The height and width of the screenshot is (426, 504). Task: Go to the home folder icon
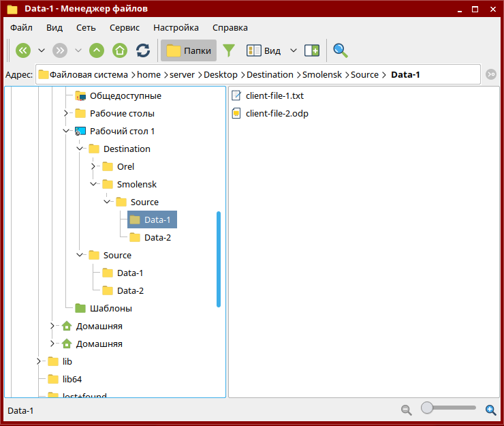pos(120,50)
